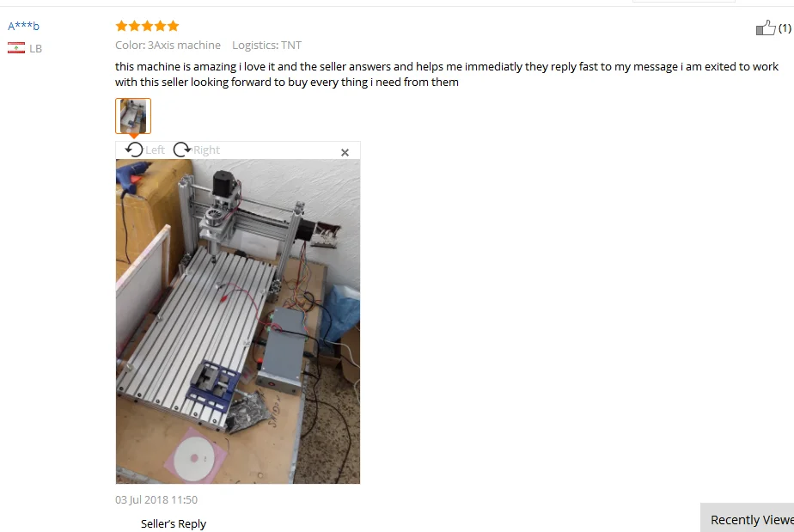Rotate the review photo right using the clockwise arrow icon
Image resolution: width=794 pixels, height=532 pixels.
pyautogui.click(x=182, y=150)
